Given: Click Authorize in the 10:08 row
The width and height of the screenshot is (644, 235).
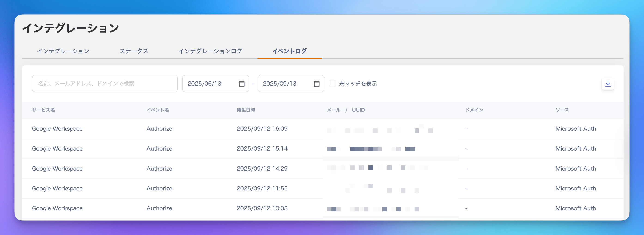Looking at the screenshot, I should 159,208.
